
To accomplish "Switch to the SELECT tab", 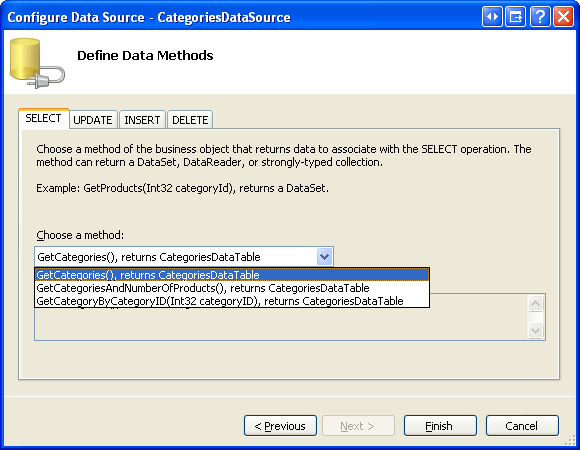I will [44, 118].
